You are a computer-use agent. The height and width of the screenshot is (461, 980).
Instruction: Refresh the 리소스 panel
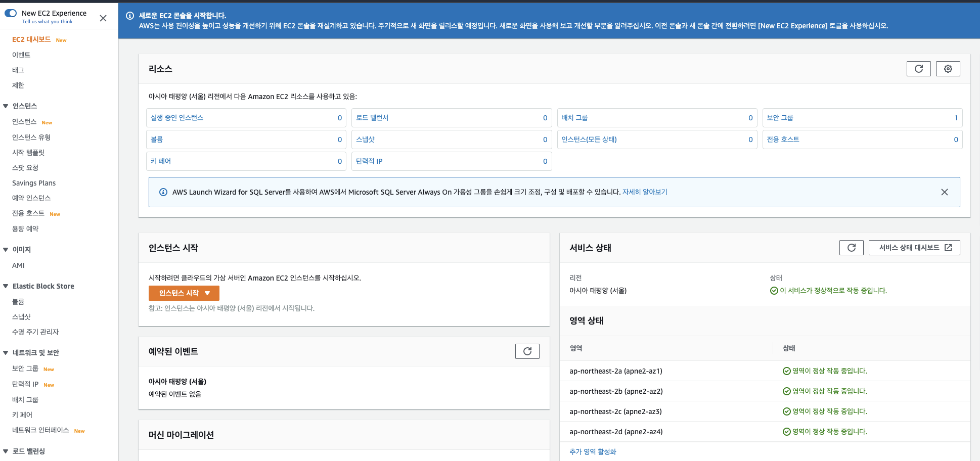918,69
